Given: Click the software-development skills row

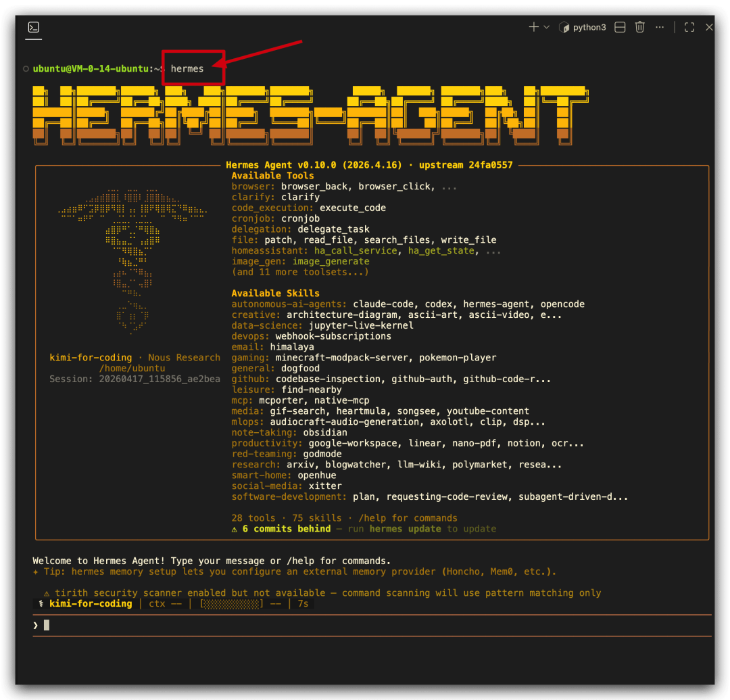Looking at the screenshot, I should pos(430,497).
